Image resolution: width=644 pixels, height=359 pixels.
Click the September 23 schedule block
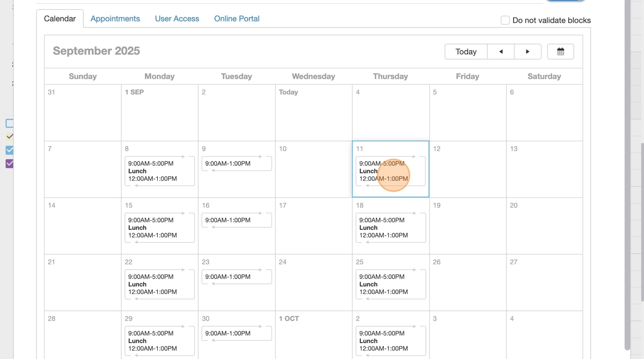tap(236, 277)
